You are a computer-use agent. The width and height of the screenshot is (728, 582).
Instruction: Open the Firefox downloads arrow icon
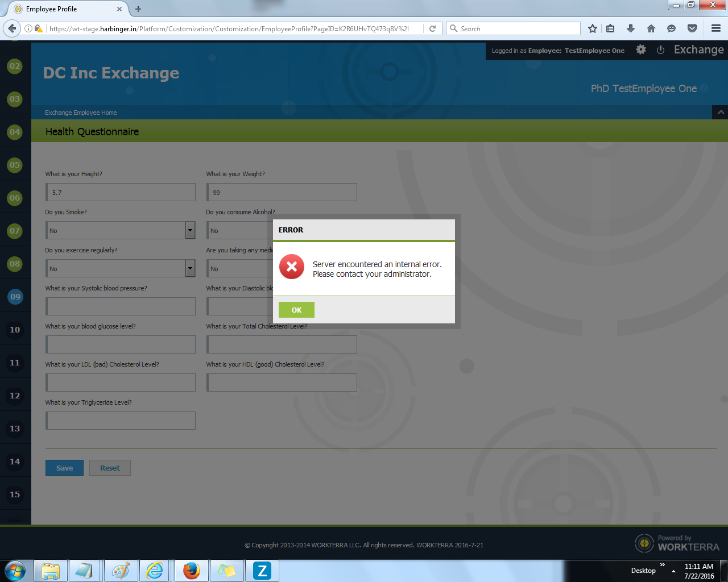tap(630, 28)
